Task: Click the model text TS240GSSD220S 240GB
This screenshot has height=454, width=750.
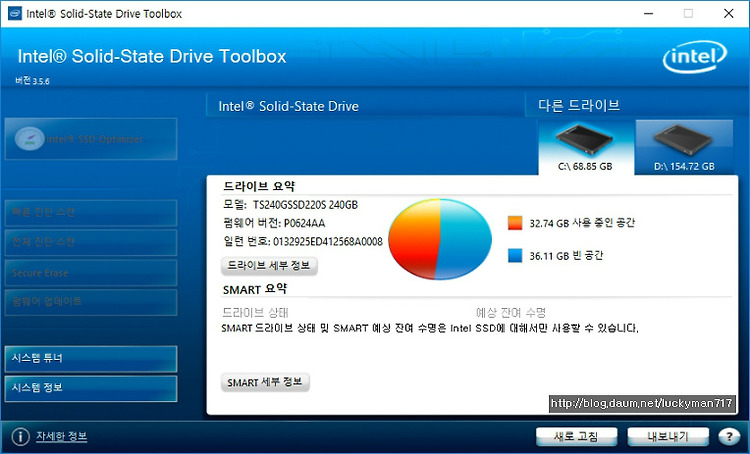Action: click(305, 205)
